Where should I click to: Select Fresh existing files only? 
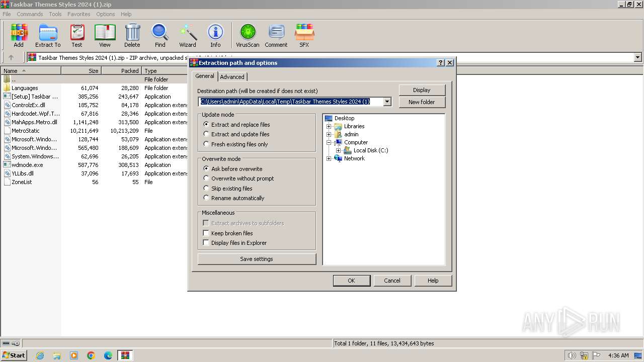206,144
